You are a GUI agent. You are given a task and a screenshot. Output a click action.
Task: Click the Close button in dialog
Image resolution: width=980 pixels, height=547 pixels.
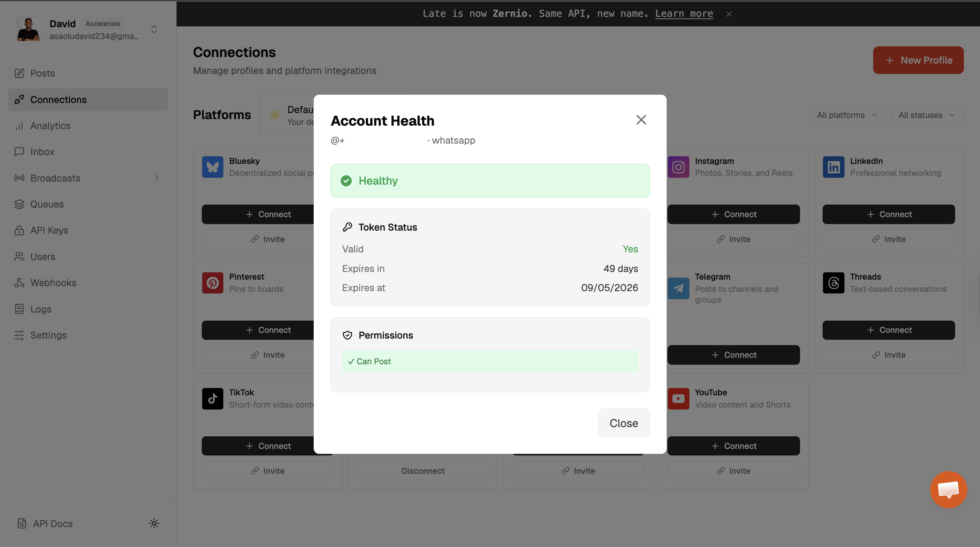point(623,423)
